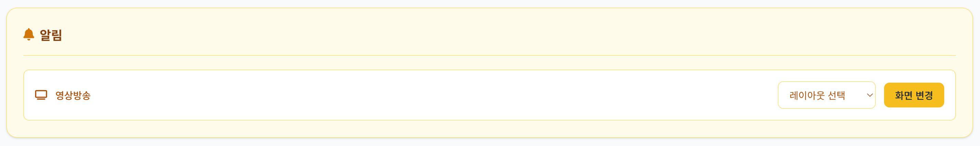Click the chevron arrow in 레이아웃 선택
This screenshot has height=146, width=980.
coord(869,95)
